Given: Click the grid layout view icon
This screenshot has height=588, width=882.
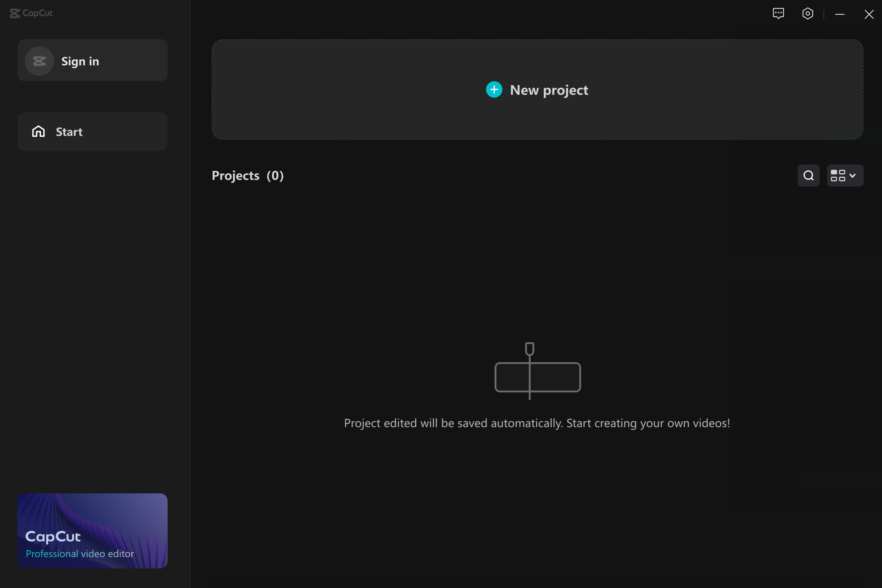Looking at the screenshot, I should pos(838,176).
